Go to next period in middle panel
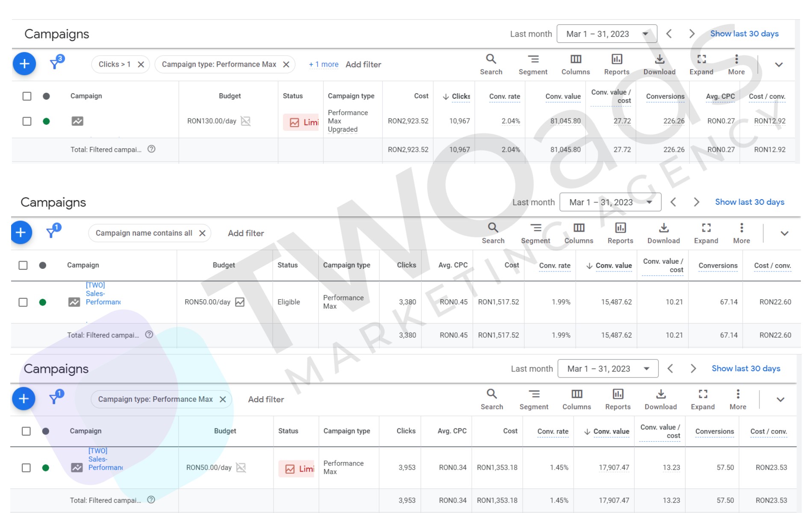The width and height of the screenshot is (812, 513). pyautogui.click(x=696, y=202)
